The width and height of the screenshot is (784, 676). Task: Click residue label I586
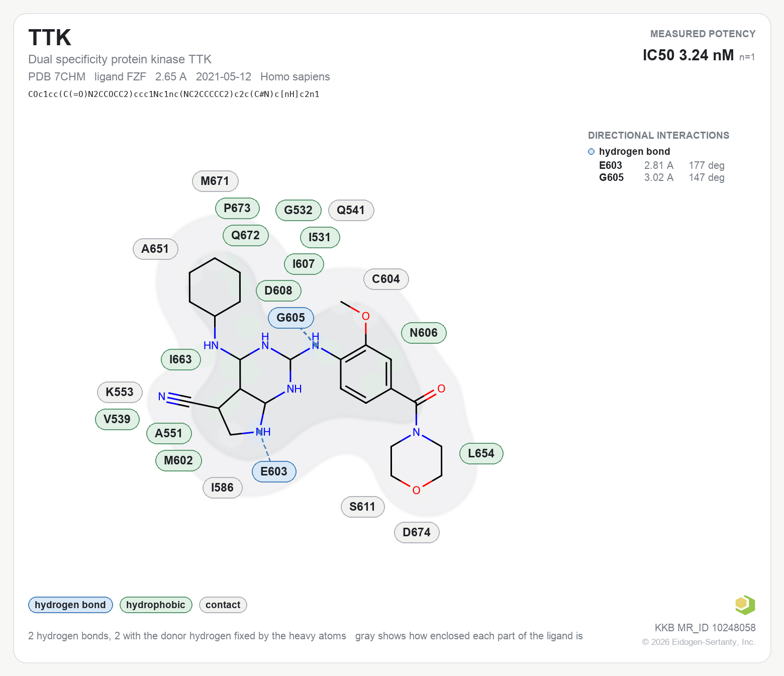223,488
